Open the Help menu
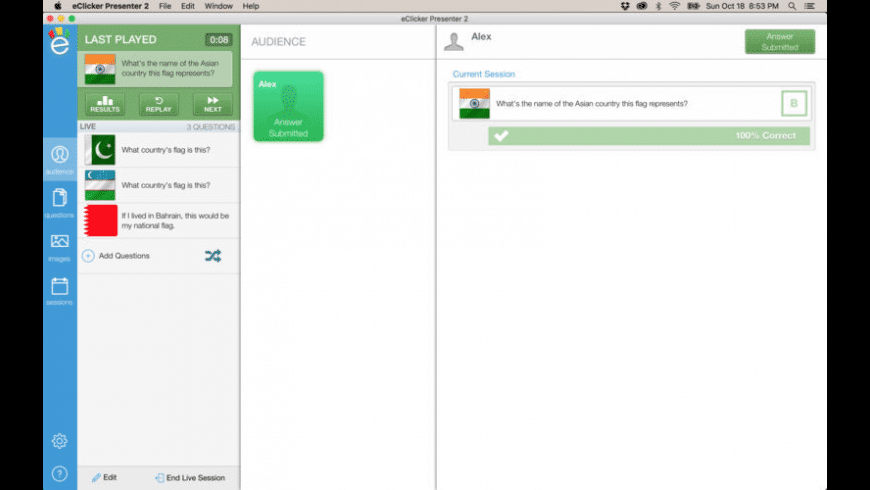The image size is (870, 490). [x=251, y=6]
